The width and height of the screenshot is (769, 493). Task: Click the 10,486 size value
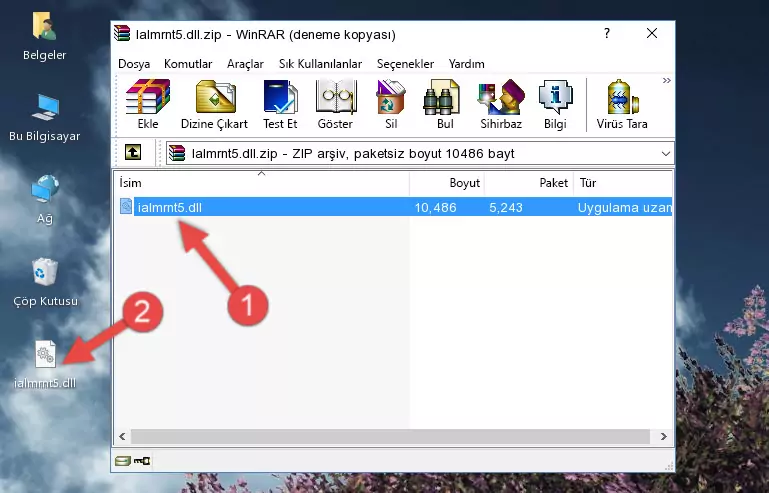[x=435, y=208]
